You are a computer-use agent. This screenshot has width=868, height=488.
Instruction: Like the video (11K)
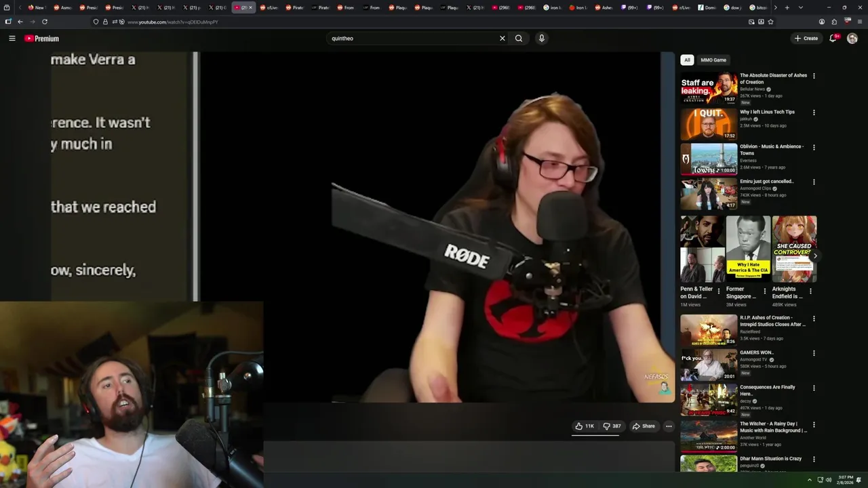pos(585,426)
